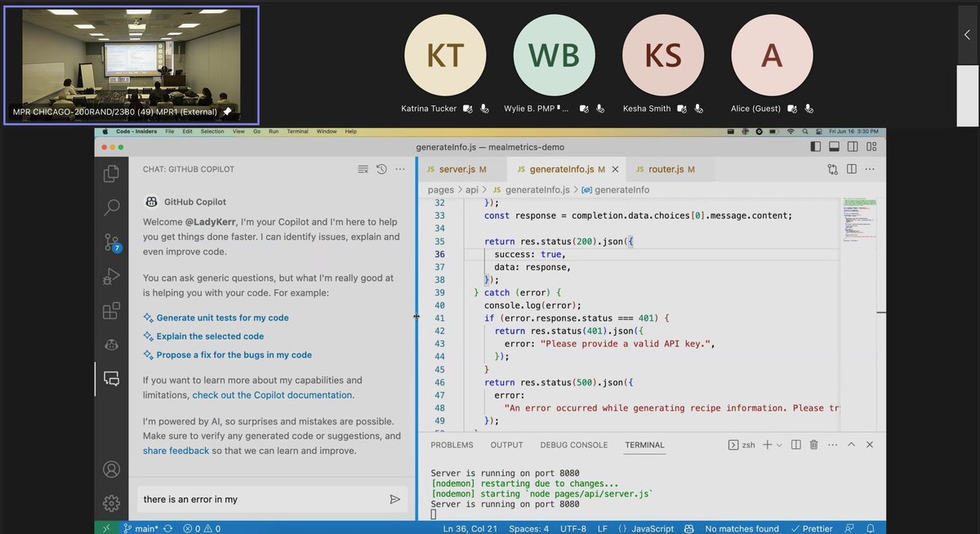Viewport: 980px width, 534px height.
Task: Kill the terminal with trash icon
Action: pos(813,445)
